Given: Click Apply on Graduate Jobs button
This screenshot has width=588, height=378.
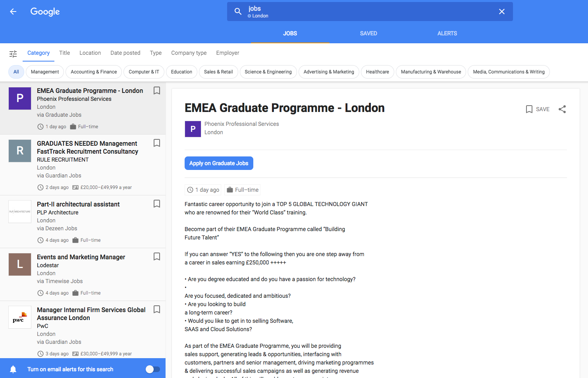Looking at the screenshot, I should (219, 163).
